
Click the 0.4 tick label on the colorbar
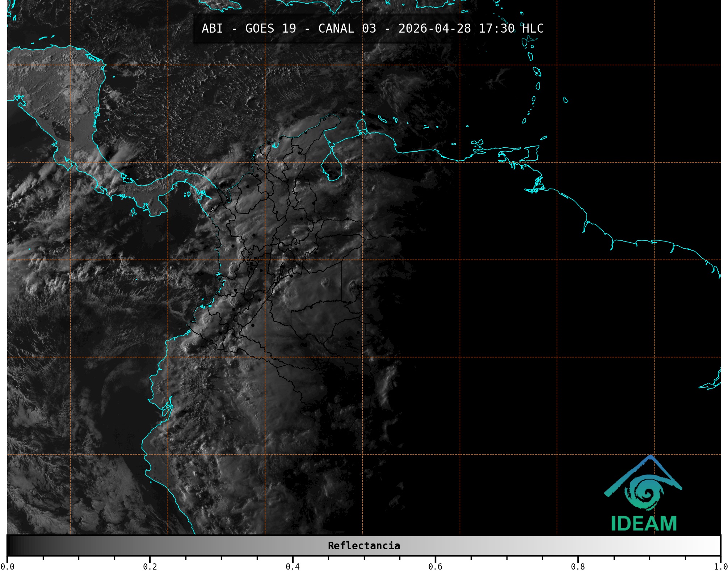[293, 566]
